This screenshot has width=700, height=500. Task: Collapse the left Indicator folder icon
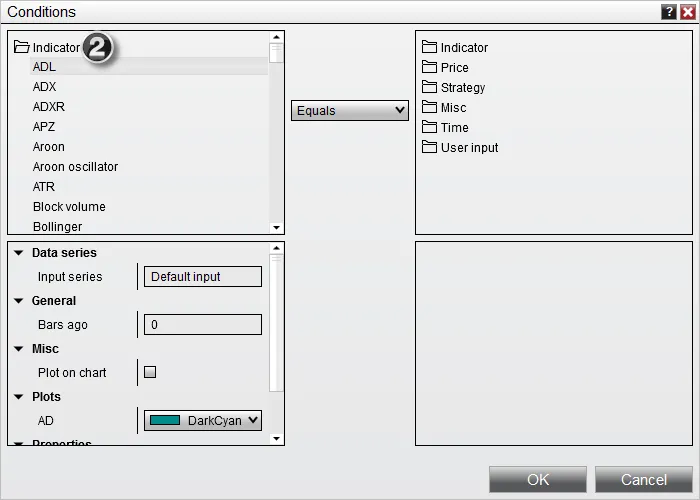tap(21, 47)
